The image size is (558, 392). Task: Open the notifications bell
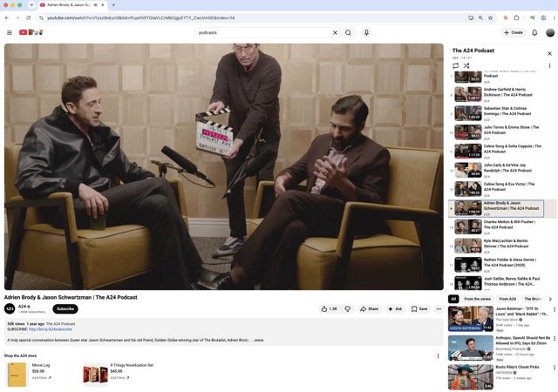(x=534, y=33)
